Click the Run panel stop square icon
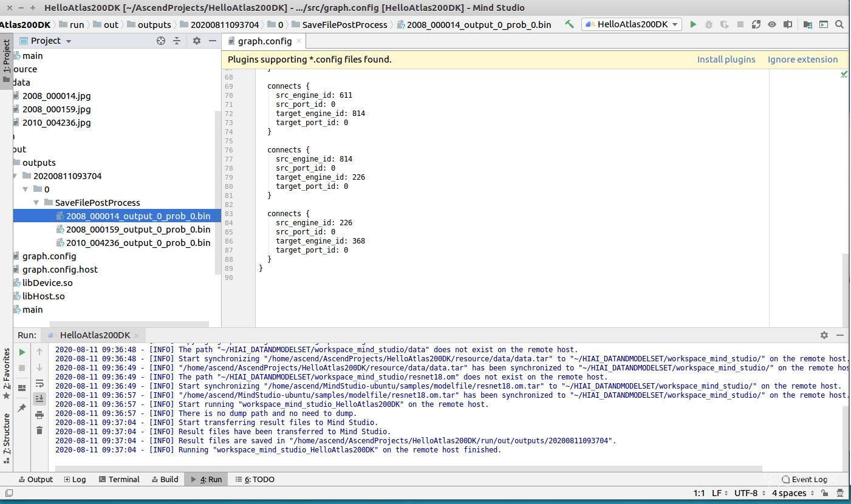Image resolution: width=851 pixels, height=504 pixels. click(22, 367)
